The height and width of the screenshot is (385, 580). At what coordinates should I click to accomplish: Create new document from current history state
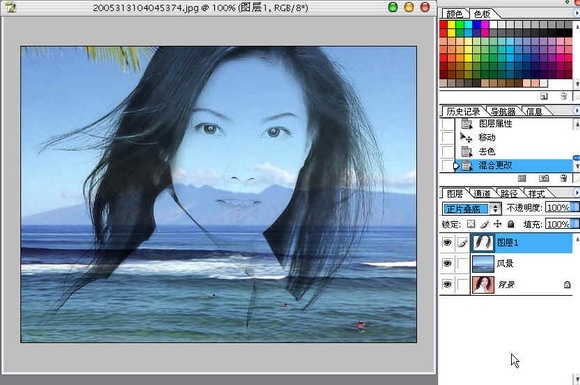pos(522,178)
